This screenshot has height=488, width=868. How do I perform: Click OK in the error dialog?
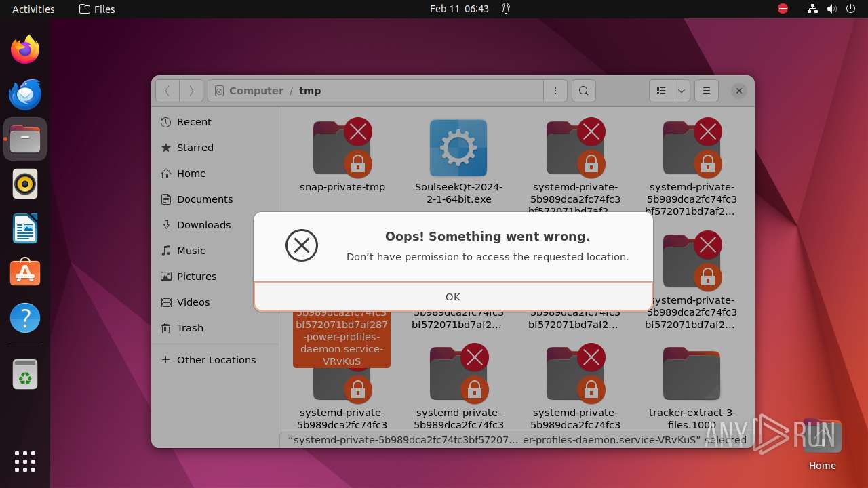point(453,296)
